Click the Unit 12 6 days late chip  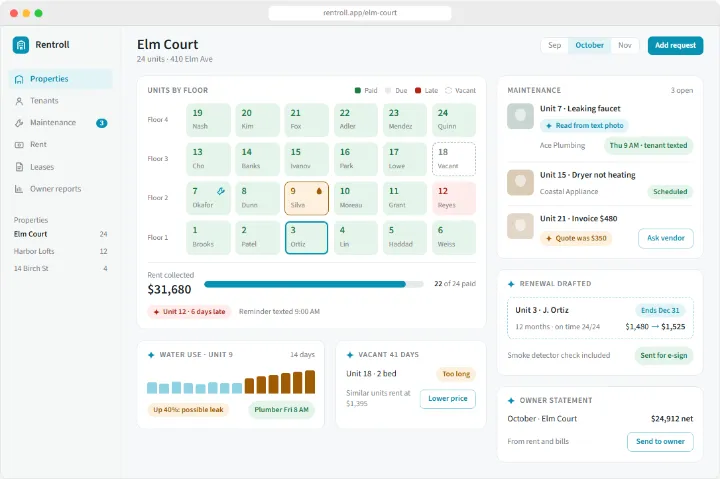click(189, 312)
